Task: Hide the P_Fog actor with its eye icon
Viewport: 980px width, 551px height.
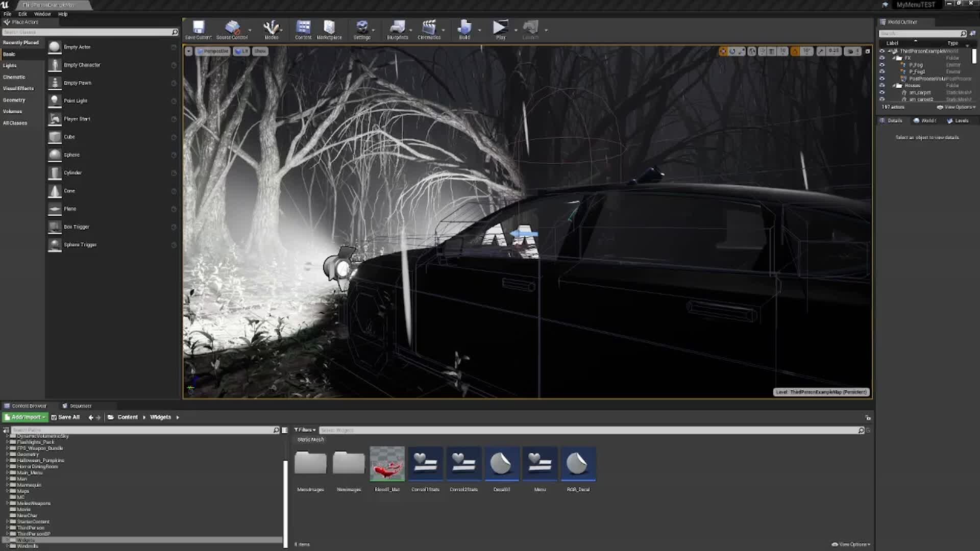Action: click(x=882, y=65)
